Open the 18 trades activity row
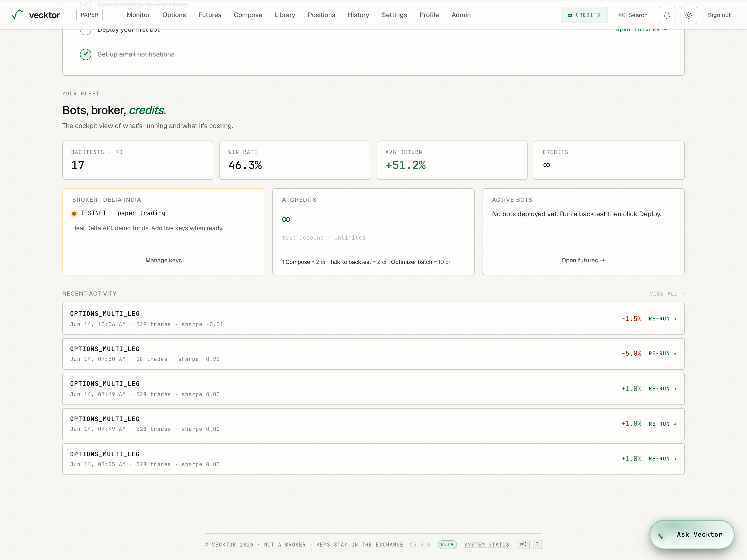The width and height of the screenshot is (747, 560). [373, 353]
